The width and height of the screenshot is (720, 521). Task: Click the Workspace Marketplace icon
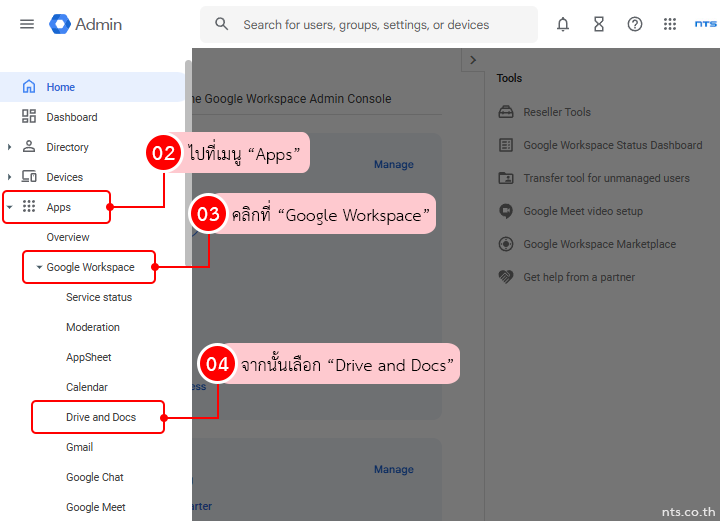[x=506, y=244]
